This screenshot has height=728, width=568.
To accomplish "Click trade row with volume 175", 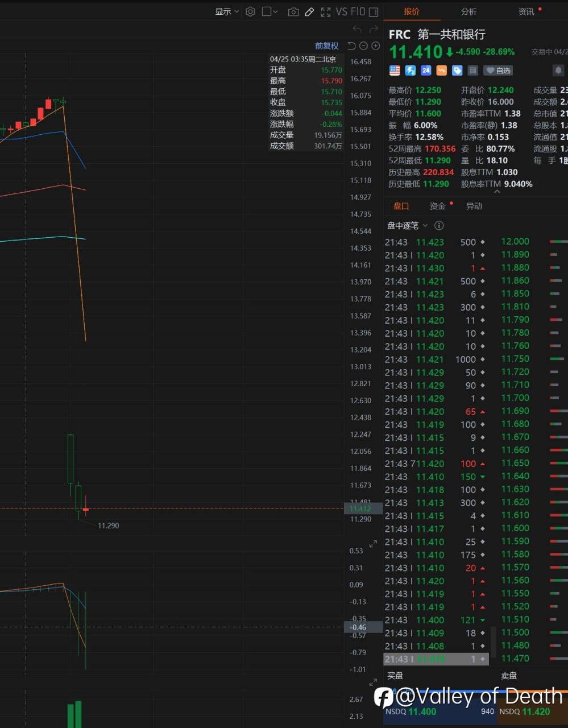I will point(436,555).
